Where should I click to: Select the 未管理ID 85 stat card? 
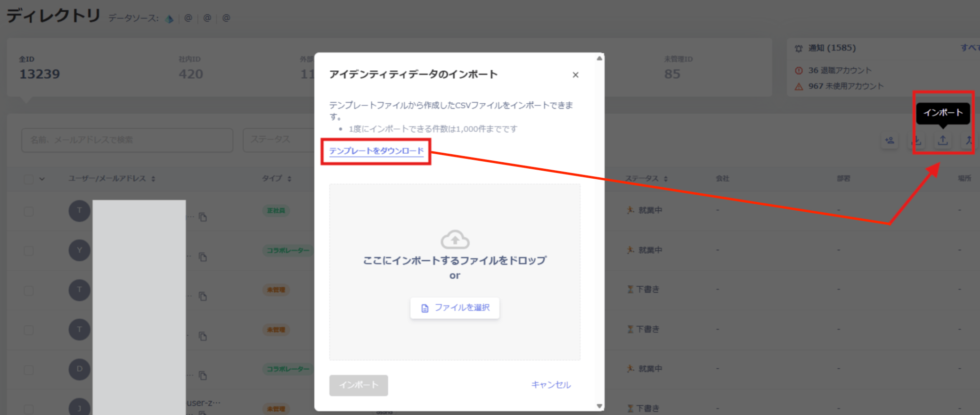(678, 68)
